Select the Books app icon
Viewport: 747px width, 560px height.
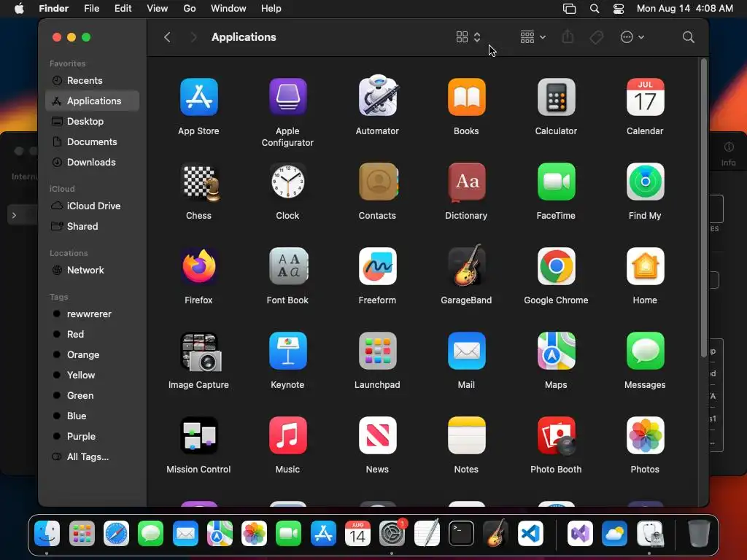coord(466,97)
